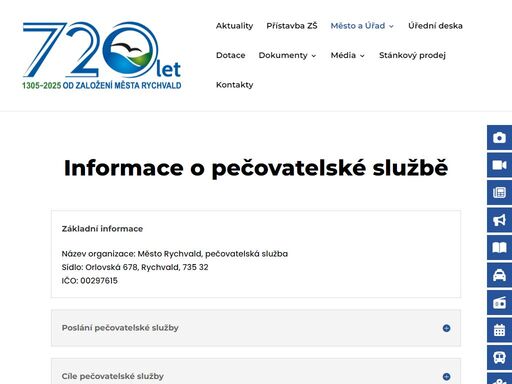Go to Aktuality menu item
This screenshot has width=512, height=384.
coord(234,26)
